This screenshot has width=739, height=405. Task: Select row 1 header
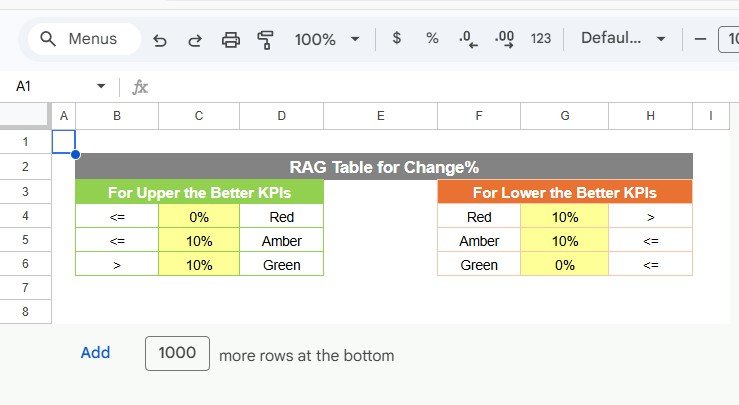[x=25, y=142]
